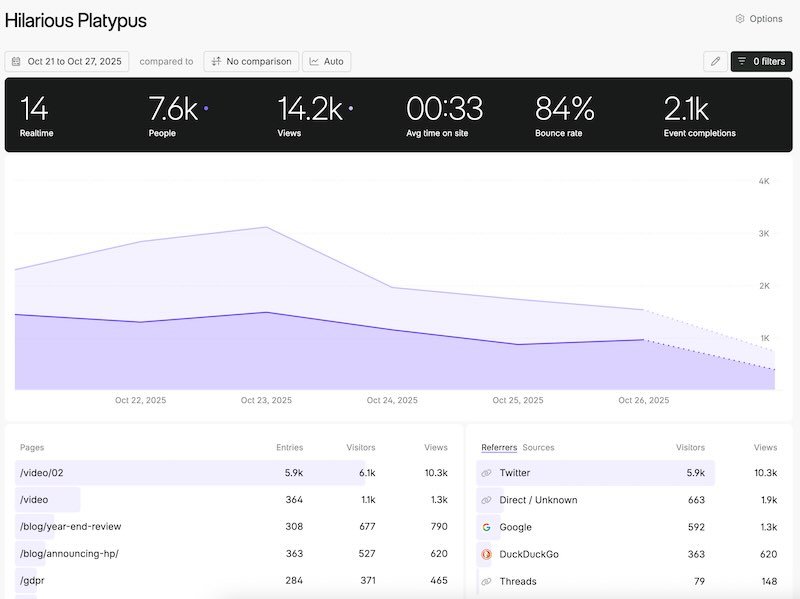Click the Google G icon in the referrers list
This screenshot has height=599, width=800.
[486, 527]
